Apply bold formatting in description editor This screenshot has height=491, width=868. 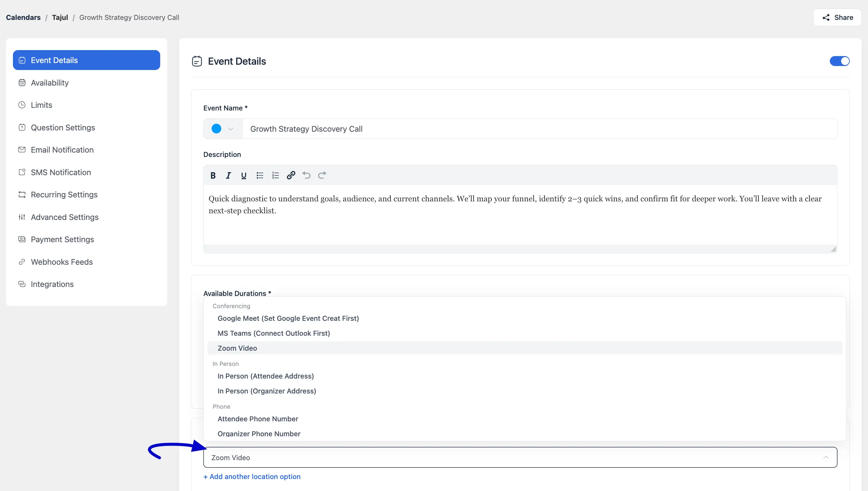point(213,175)
